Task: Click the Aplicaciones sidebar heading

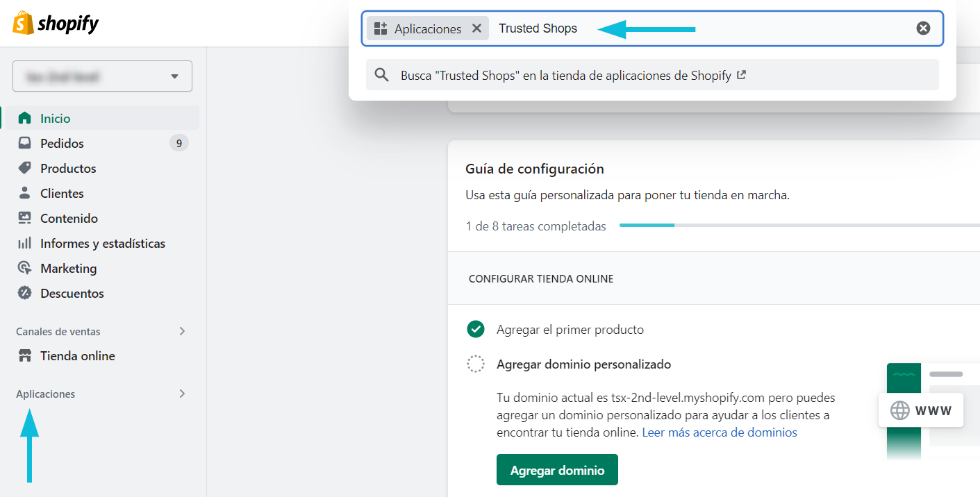Action: tap(46, 394)
